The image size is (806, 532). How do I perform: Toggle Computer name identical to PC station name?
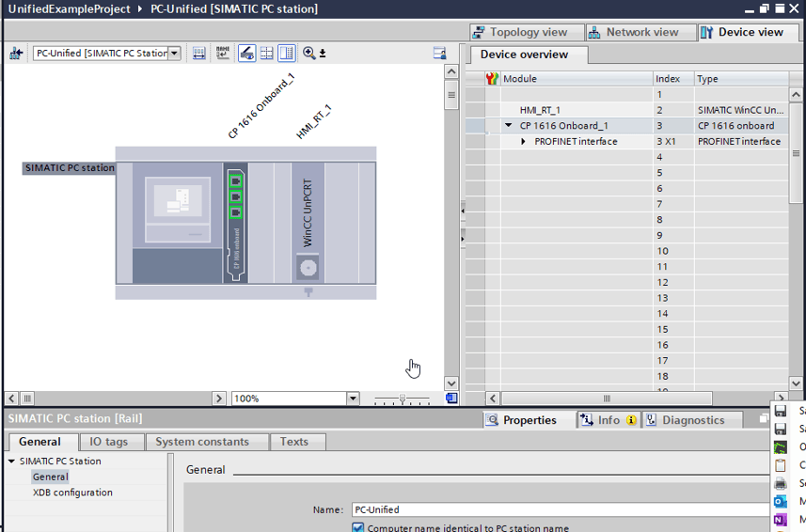358,527
